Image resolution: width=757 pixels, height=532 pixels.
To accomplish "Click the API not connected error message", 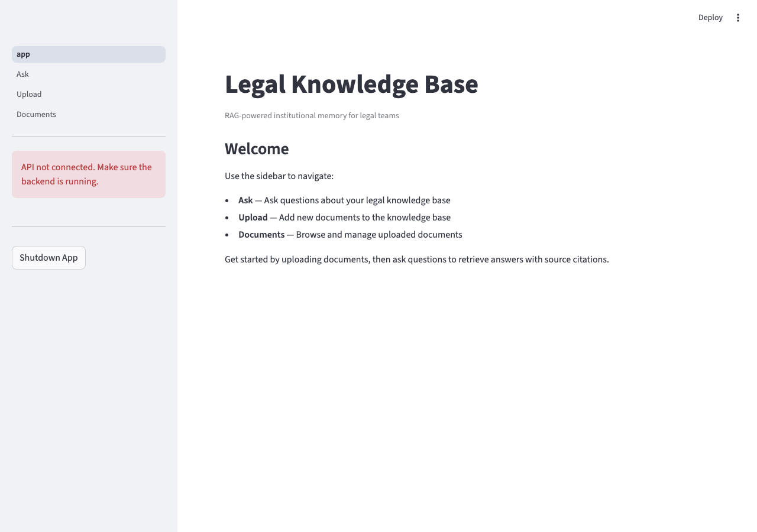I will click(86, 174).
